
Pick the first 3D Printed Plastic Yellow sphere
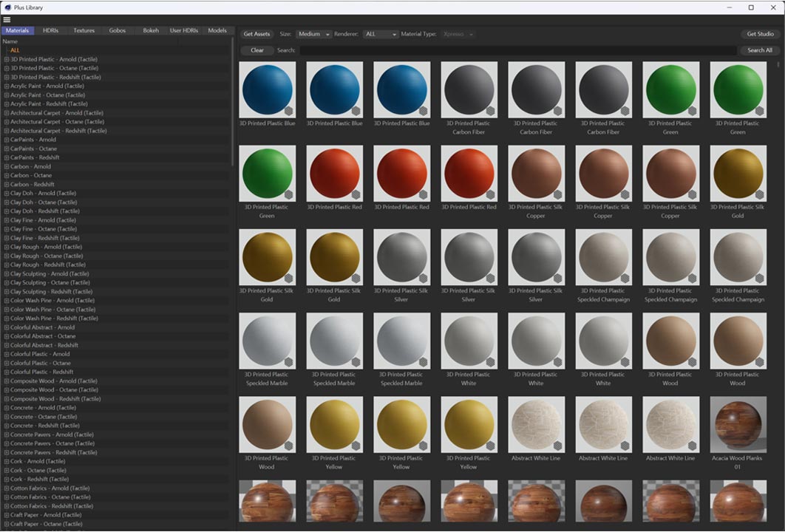334,424
